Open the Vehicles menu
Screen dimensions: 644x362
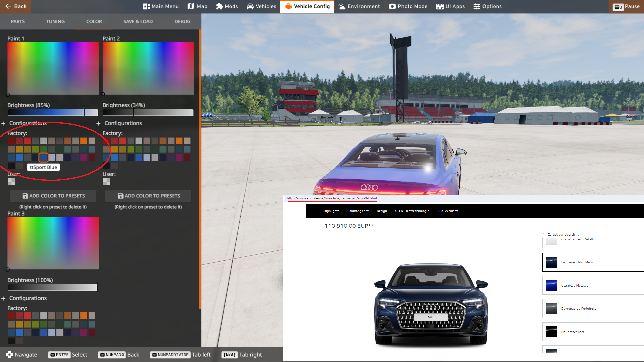(261, 6)
